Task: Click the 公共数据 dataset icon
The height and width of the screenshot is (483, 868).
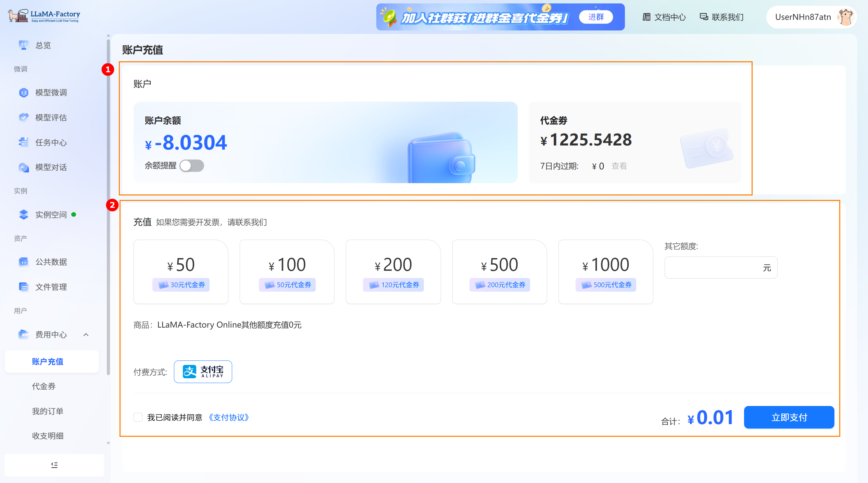Action: point(23,262)
